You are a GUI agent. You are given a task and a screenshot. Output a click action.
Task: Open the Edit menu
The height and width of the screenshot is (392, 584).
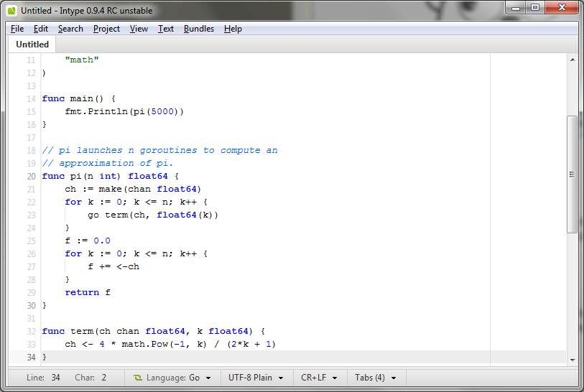point(41,29)
